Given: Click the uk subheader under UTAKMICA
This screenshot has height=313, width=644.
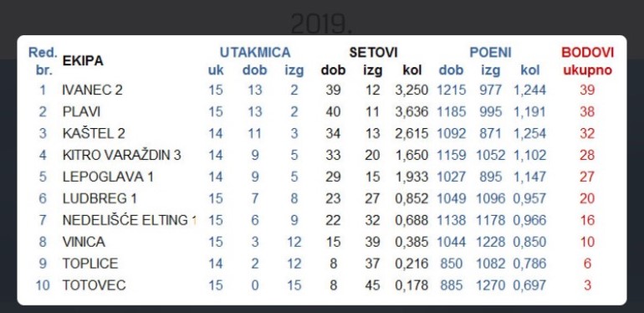Looking at the screenshot, I should pos(216,70).
